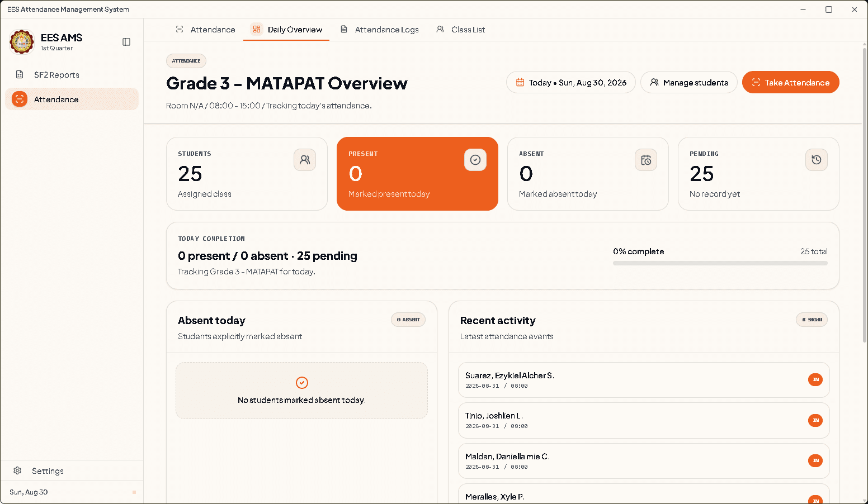Click the '25 total' label

814,251
